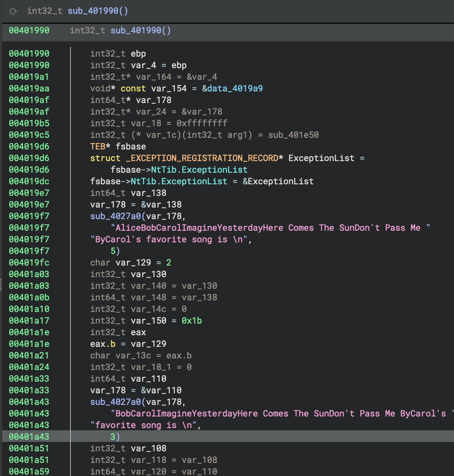Select the 0xffffffff constant value

[202, 123]
